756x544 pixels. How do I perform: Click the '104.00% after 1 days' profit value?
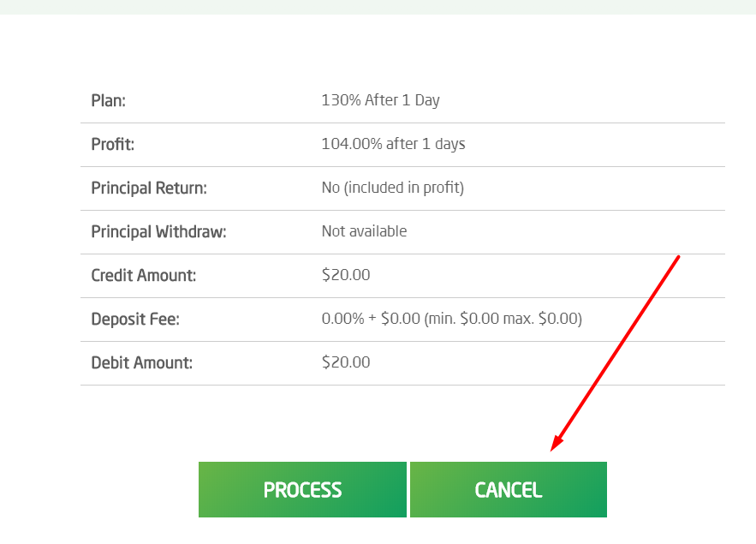click(x=393, y=144)
